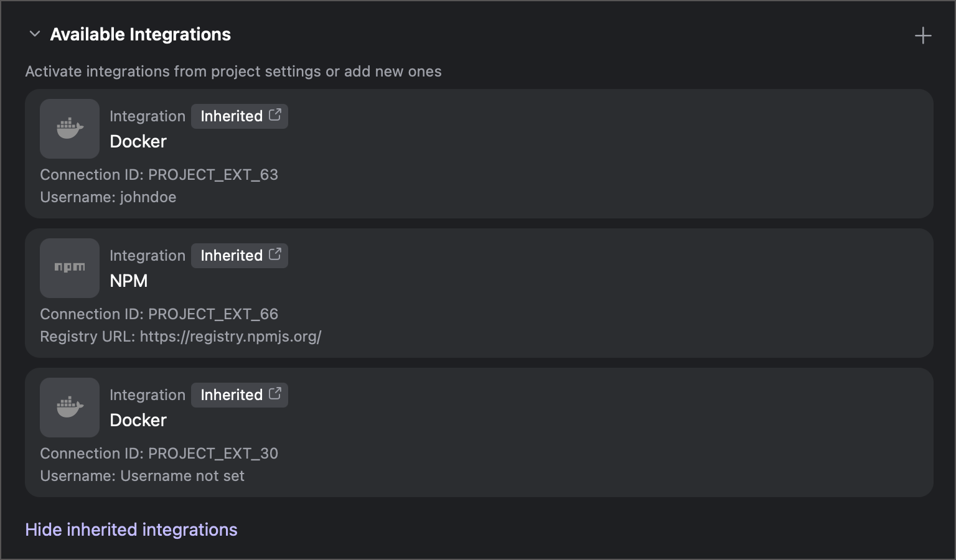This screenshot has height=560, width=956.
Task: Click the Docker whale icon for PROJECT_EXT_30
Action: click(69, 408)
